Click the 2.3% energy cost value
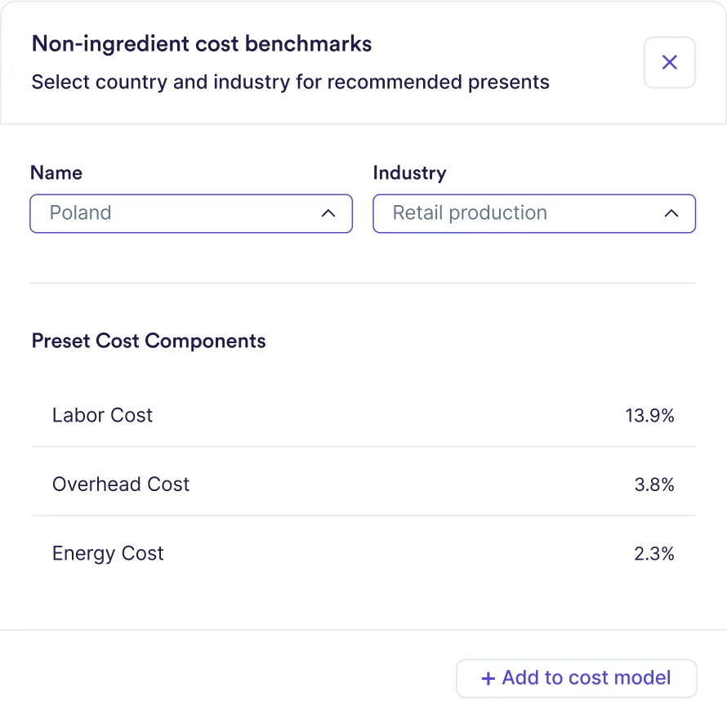 tap(654, 554)
